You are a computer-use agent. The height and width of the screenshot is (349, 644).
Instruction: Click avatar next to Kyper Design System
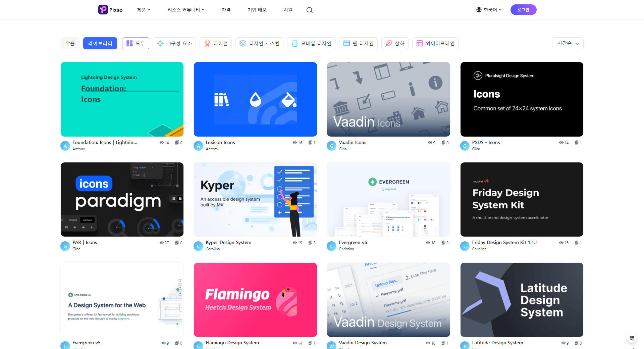(x=198, y=246)
